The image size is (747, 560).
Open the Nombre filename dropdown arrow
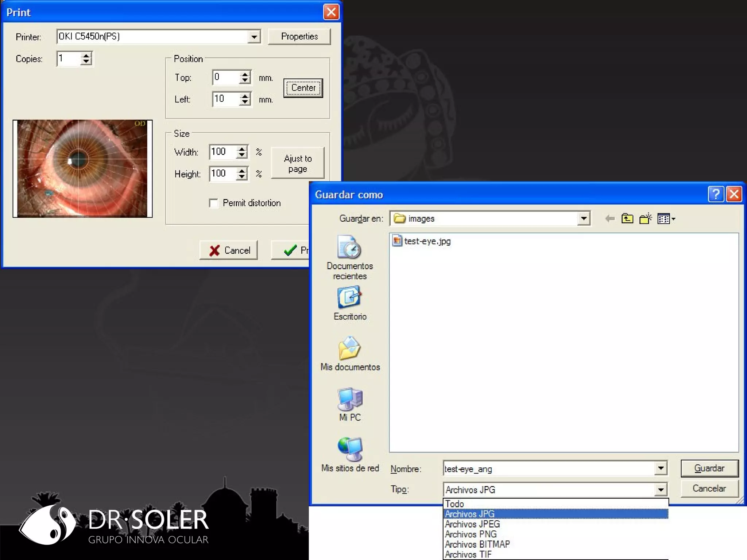[661, 468]
